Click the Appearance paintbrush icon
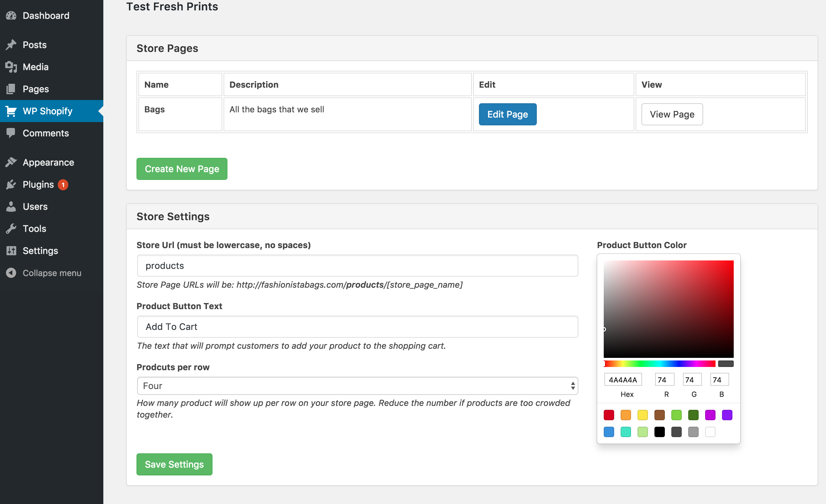 pos(11,162)
